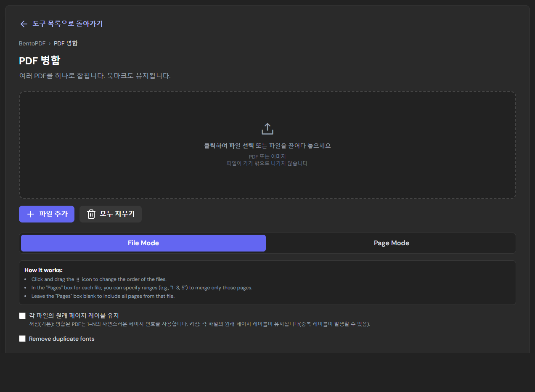Screen dimensions: 535x392
Task: Switch to the File Mode tab
Action: click(143, 243)
